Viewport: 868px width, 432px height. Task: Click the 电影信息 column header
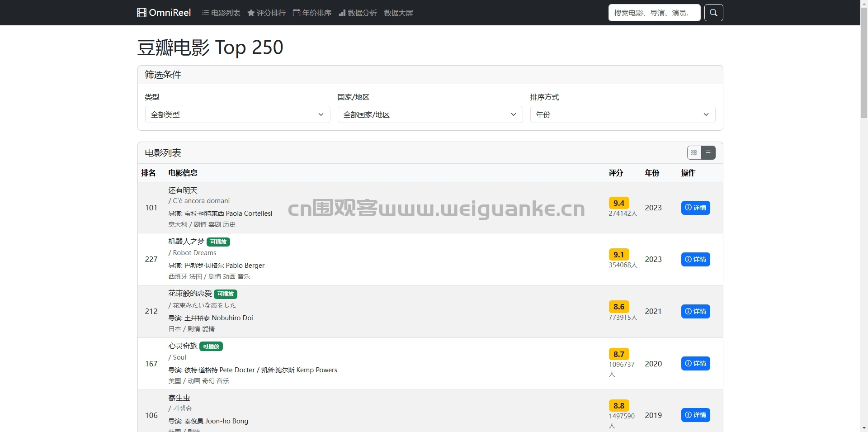click(x=183, y=173)
